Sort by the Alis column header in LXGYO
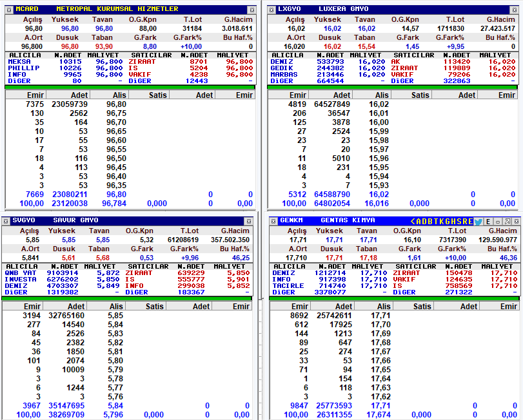The image size is (523, 420). pos(371,95)
